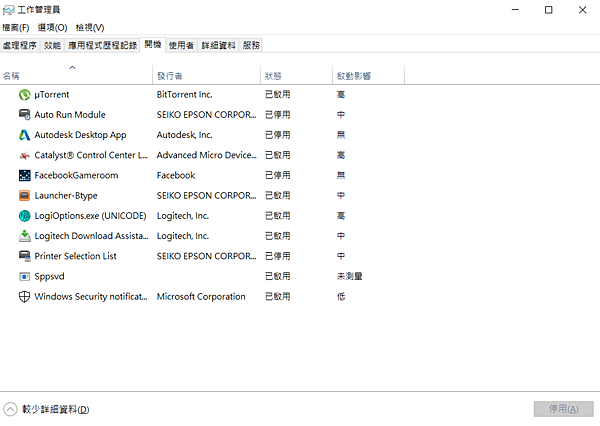Sort by the 狀態 column header
The width and height of the screenshot is (600, 426).
click(x=297, y=75)
